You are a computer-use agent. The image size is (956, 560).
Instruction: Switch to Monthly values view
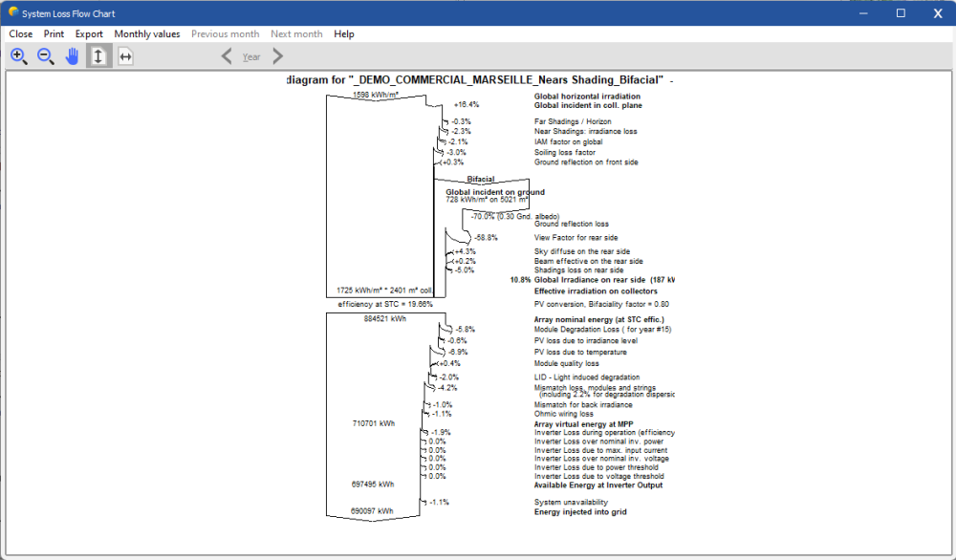coord(147,33)
